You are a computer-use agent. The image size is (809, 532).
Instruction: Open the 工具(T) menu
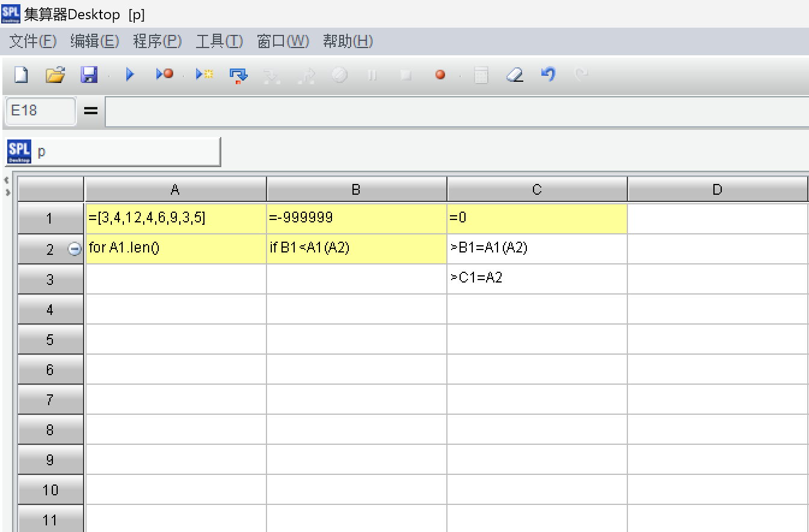click(219, 41)
